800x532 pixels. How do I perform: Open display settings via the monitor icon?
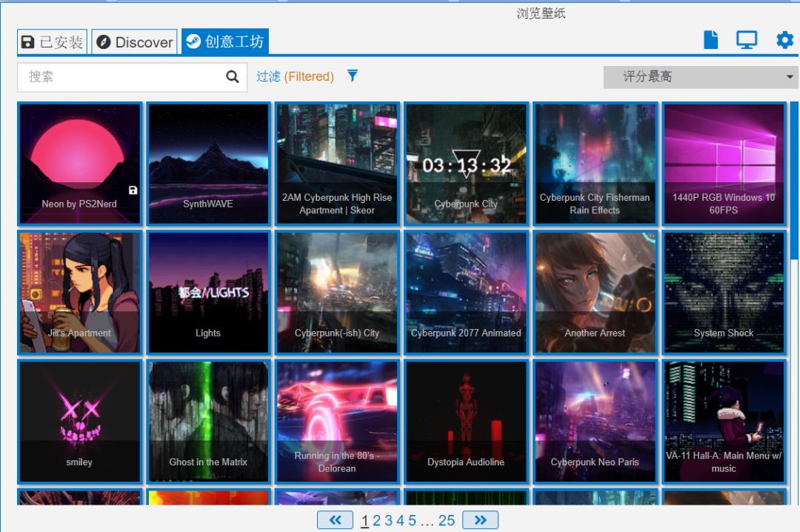(x=746, y=39)
